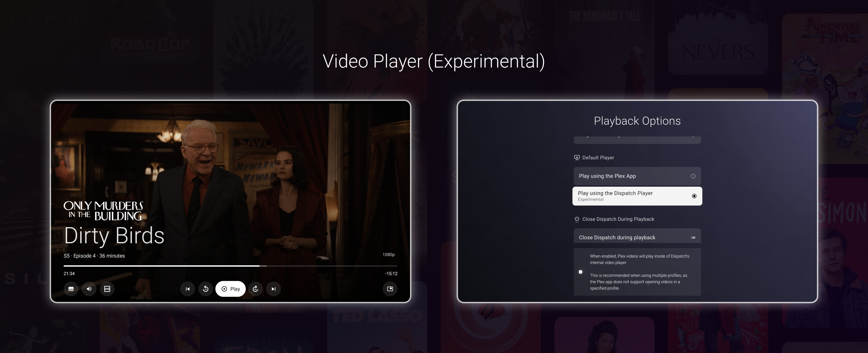This screenshot has width=868, height=353.
Task: Rewind 10 seconds in the player
Action: [205, 289]
